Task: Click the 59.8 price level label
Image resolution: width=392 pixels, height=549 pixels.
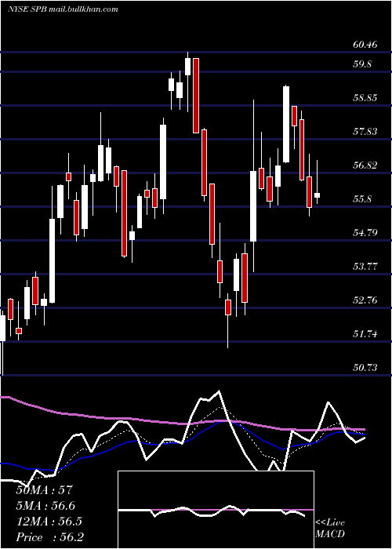Action: point(363,64)
